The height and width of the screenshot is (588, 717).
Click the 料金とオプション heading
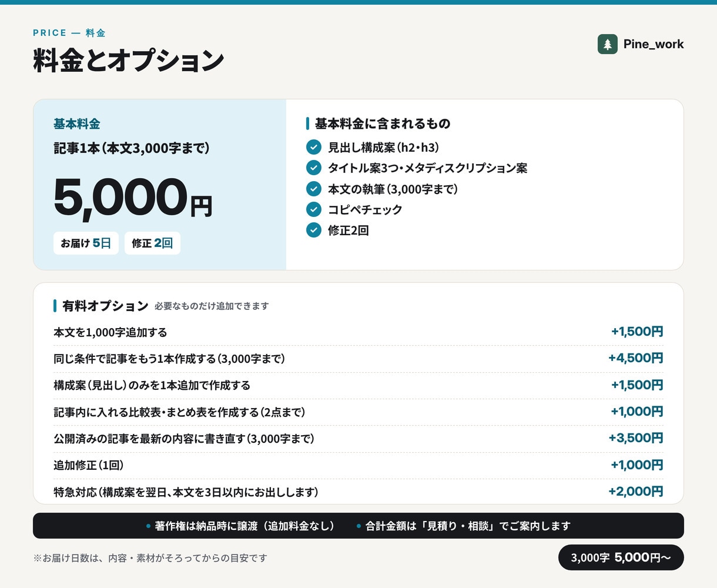tap(129, 61)
